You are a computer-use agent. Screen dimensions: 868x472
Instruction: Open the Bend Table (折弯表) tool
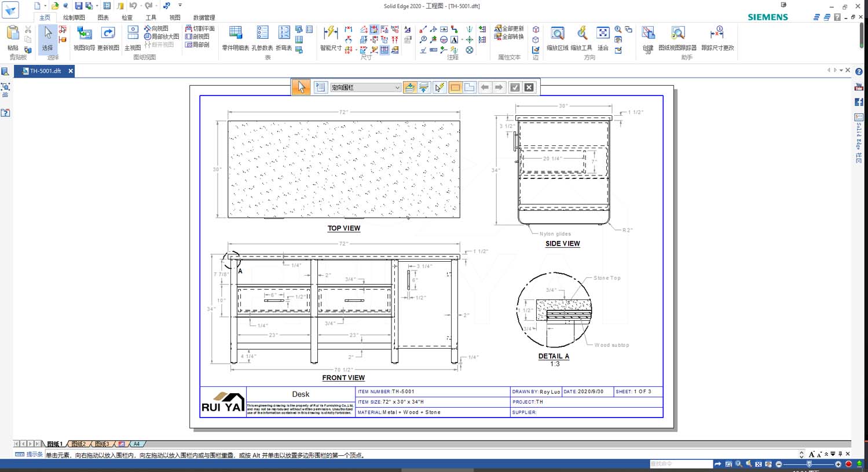coord(284,38)
